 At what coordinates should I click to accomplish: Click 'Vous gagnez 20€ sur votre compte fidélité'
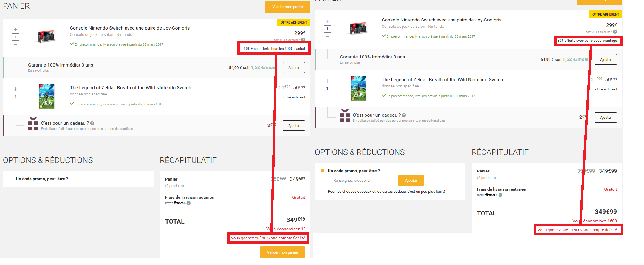tap(268, 238)
